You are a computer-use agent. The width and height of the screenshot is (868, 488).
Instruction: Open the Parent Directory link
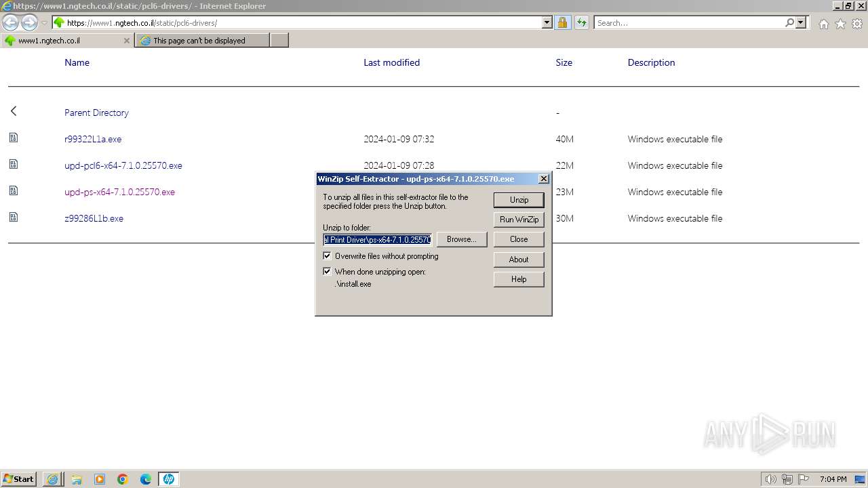(x=96, y=113)
